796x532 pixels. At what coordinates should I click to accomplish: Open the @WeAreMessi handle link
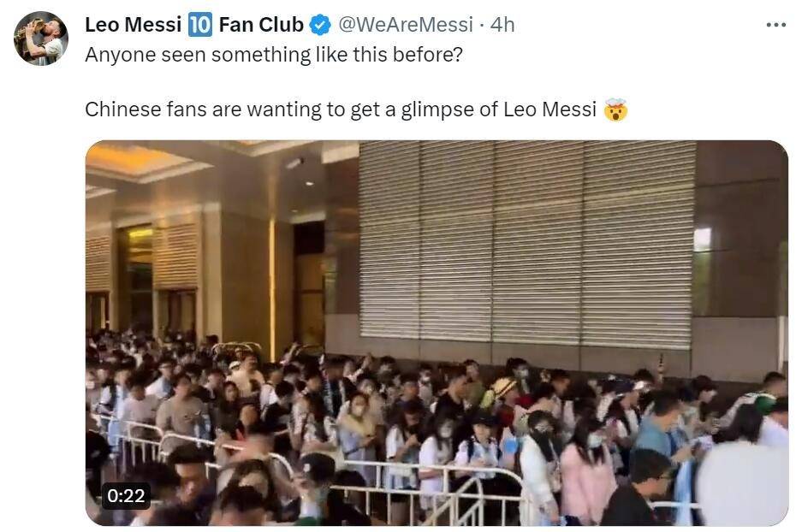405,24
